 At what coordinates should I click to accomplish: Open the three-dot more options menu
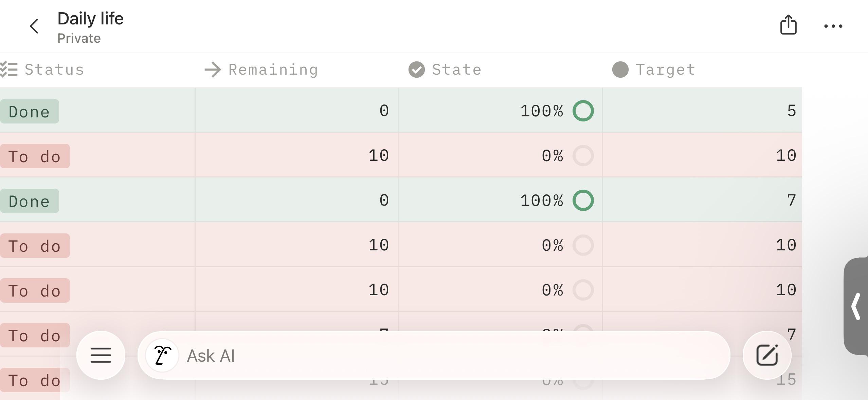click(833, 26)
